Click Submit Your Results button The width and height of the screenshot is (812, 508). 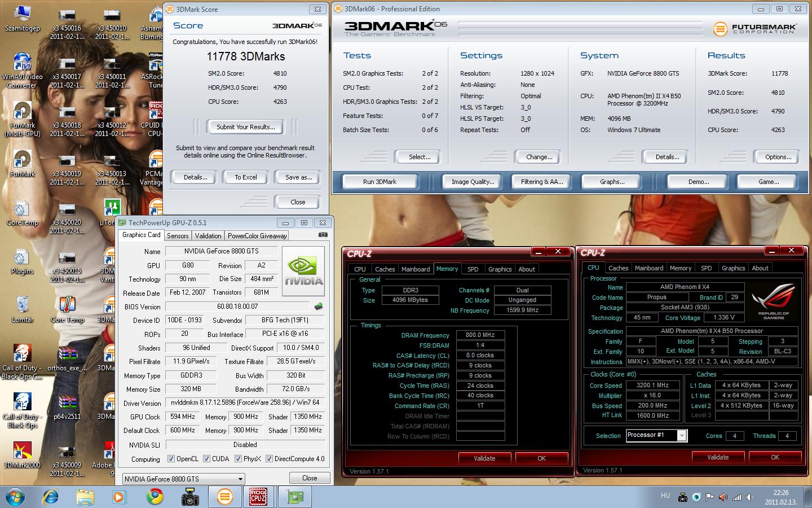(246, 127)
